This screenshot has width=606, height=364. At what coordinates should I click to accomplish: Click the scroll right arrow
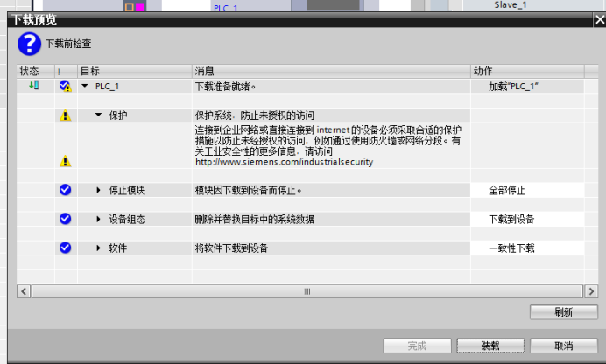pos(591,291)
